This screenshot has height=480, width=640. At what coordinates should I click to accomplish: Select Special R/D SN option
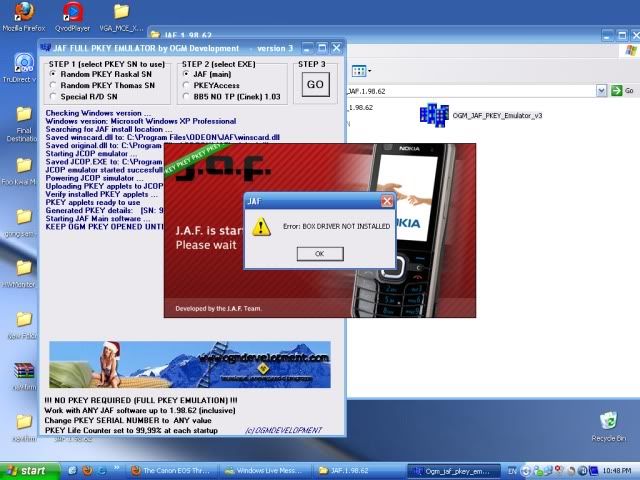click(83, 97)
